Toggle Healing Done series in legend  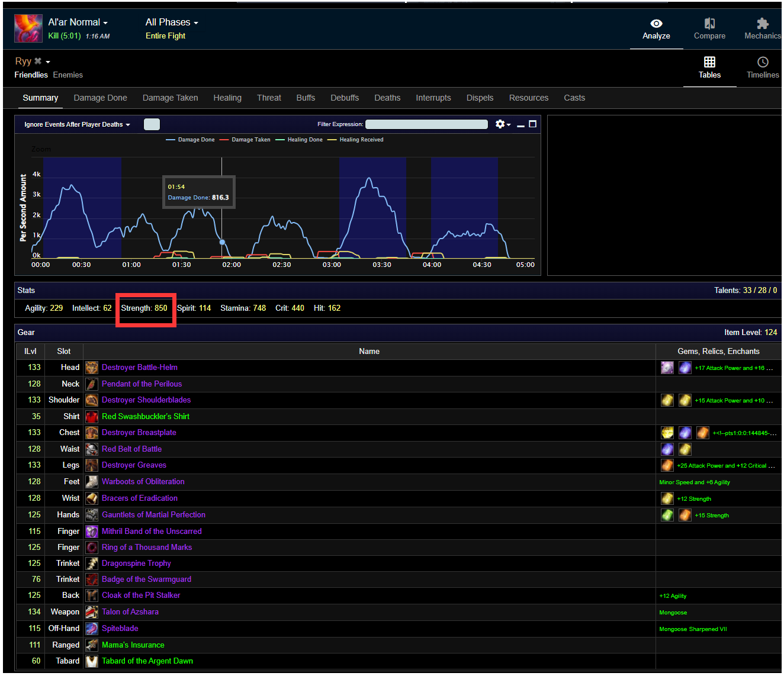pyautogui.click(x=299, y=140)
